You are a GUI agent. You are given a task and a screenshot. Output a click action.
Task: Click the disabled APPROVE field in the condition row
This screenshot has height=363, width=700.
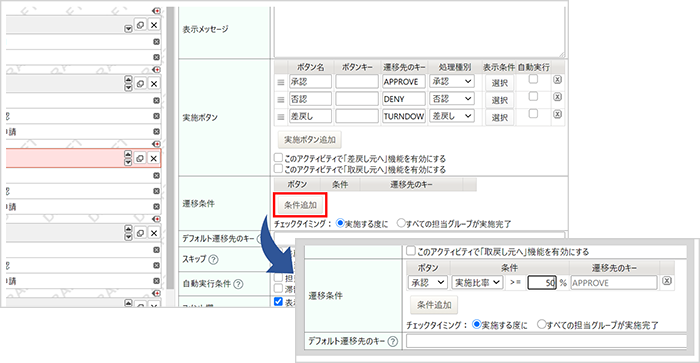pyautogui.click(x=614, y=283)
